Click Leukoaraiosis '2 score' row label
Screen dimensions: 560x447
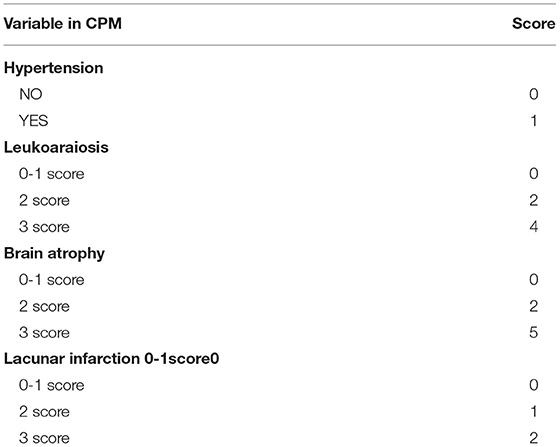[44, 200]
